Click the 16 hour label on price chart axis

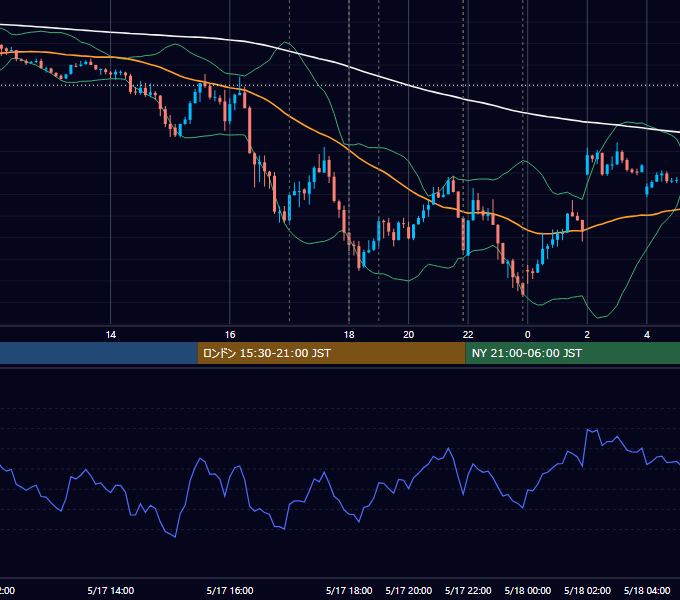pyautogui.click(x=230, y=335)
